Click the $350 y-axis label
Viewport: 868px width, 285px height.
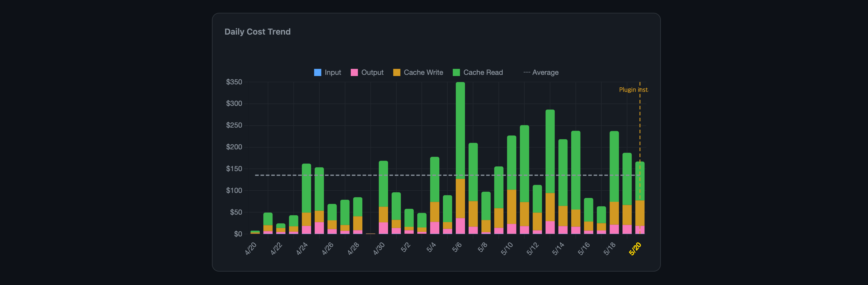click(234, 82)
